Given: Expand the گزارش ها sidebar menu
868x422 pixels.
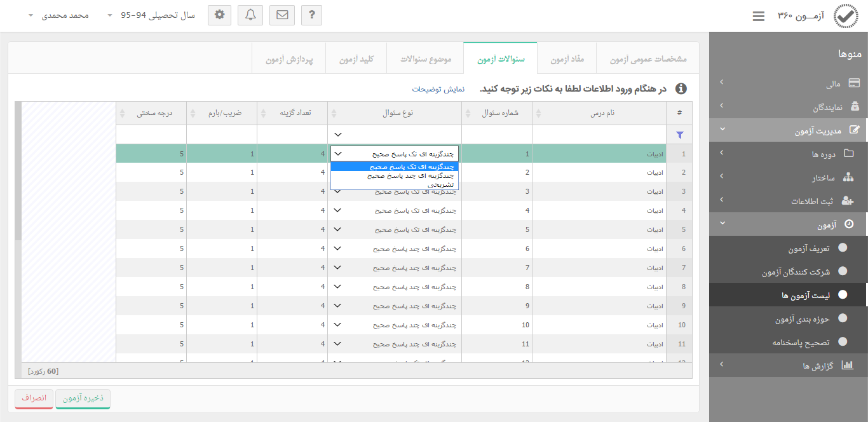Looking at the screenshot, I should click(x=788, y=365).
